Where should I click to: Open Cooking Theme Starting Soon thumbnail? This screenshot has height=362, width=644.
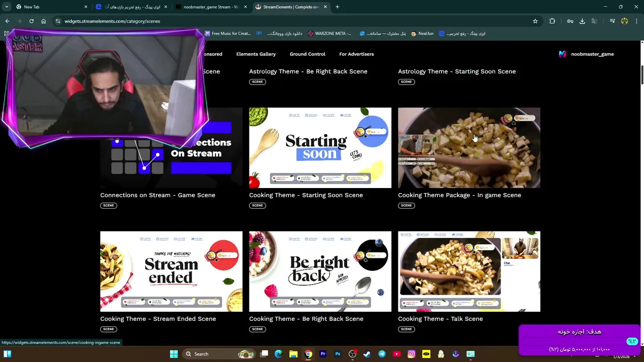tap(320, 148)
